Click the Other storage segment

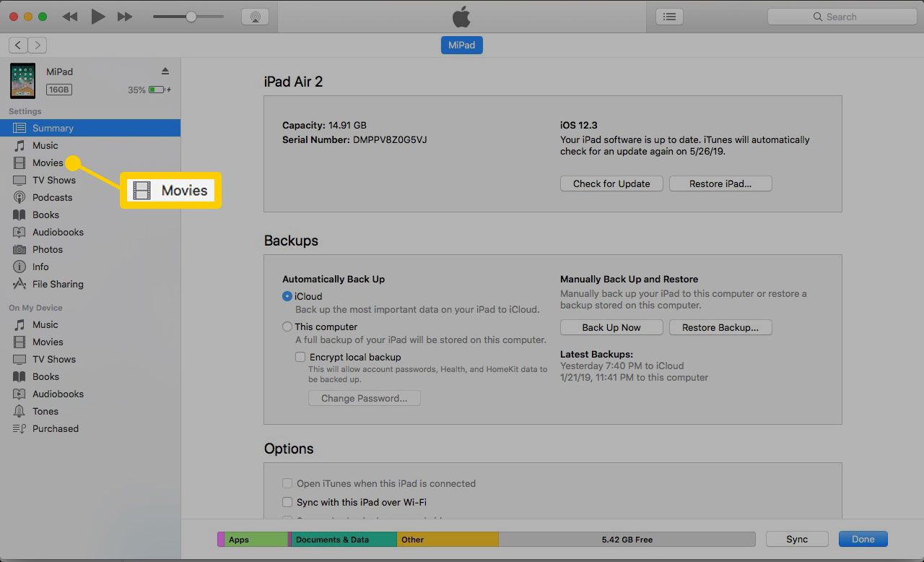[x=448, y=540]
